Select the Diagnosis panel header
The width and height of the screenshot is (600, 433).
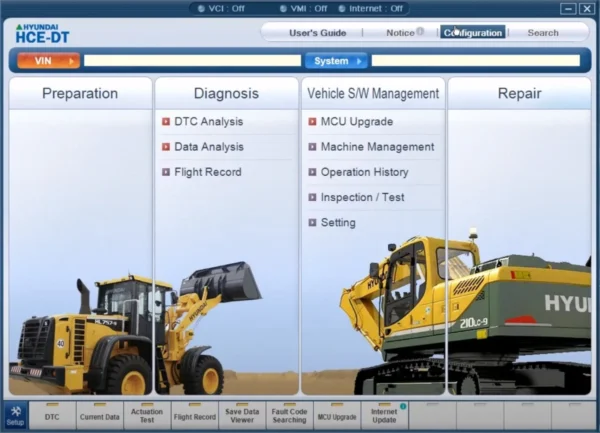tap(226, 93)
